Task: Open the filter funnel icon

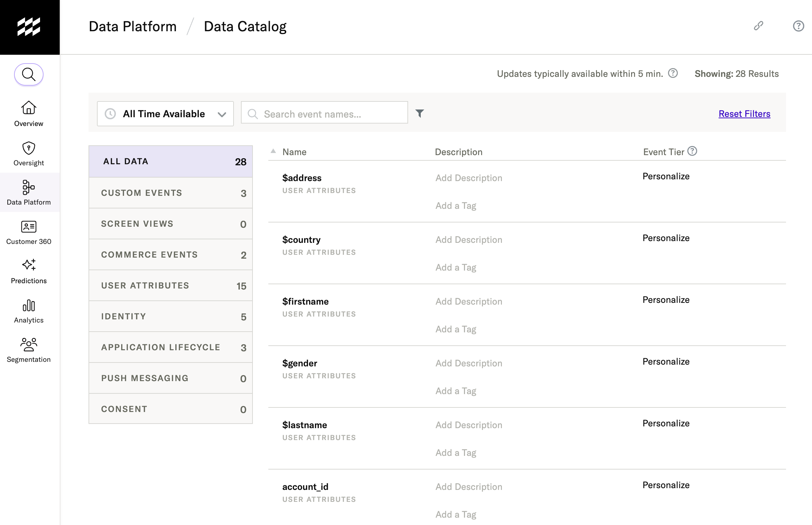Action: tap(420, 113)
